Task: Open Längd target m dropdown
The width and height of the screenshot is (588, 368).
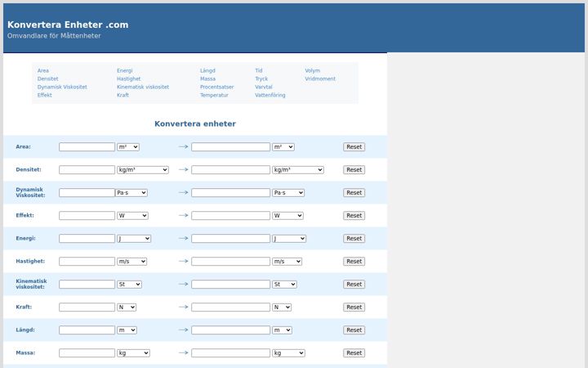Action: coord(282,330)
